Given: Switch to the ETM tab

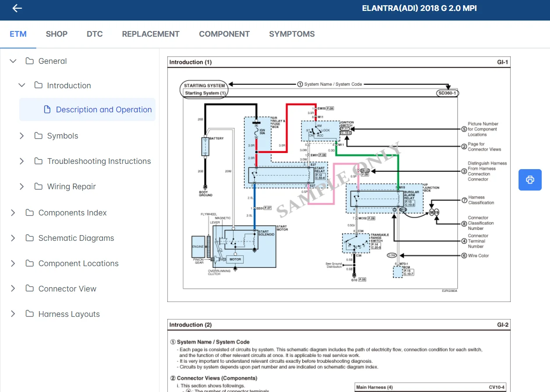Looking at the screenshot, I should pos(18,34).
